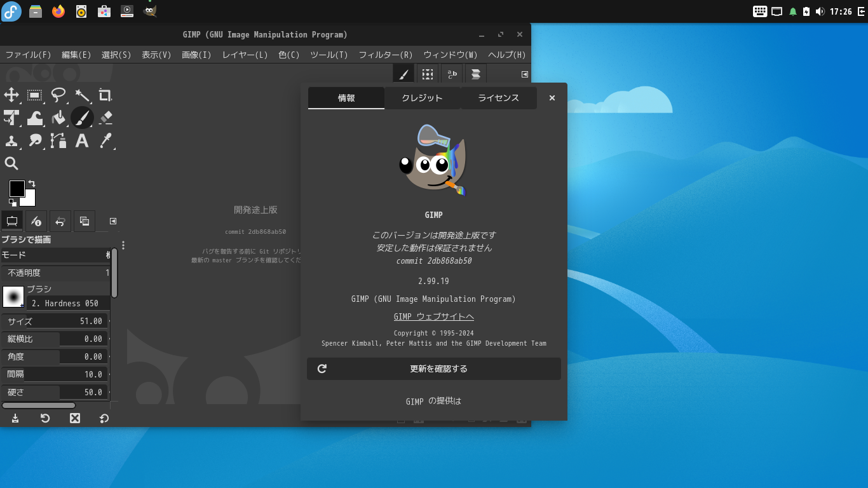Save the tool preset icon button
Viewport: 868px width, 488px height.
tap(15, 418)
